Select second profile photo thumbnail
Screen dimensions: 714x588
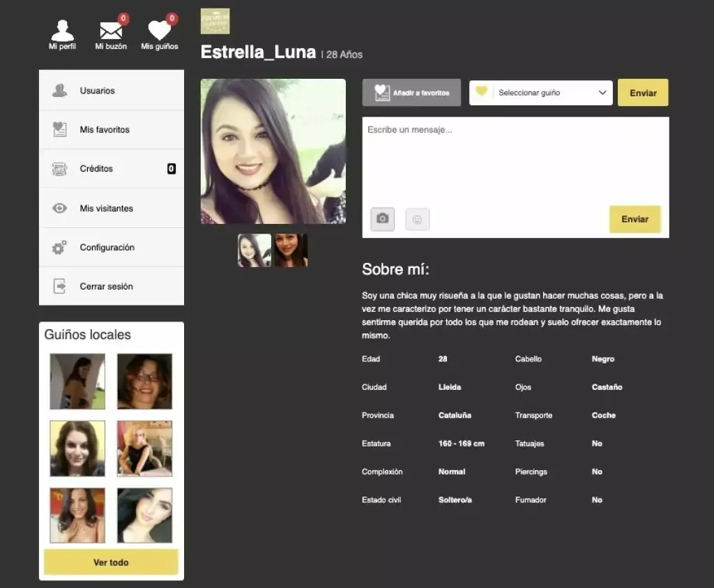pos(291,250)
